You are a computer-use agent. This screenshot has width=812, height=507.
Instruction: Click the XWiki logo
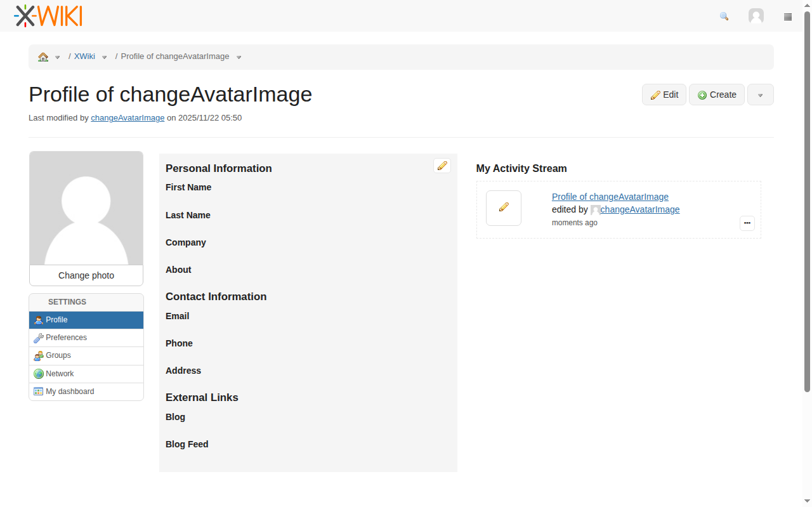tap(48, 16)
